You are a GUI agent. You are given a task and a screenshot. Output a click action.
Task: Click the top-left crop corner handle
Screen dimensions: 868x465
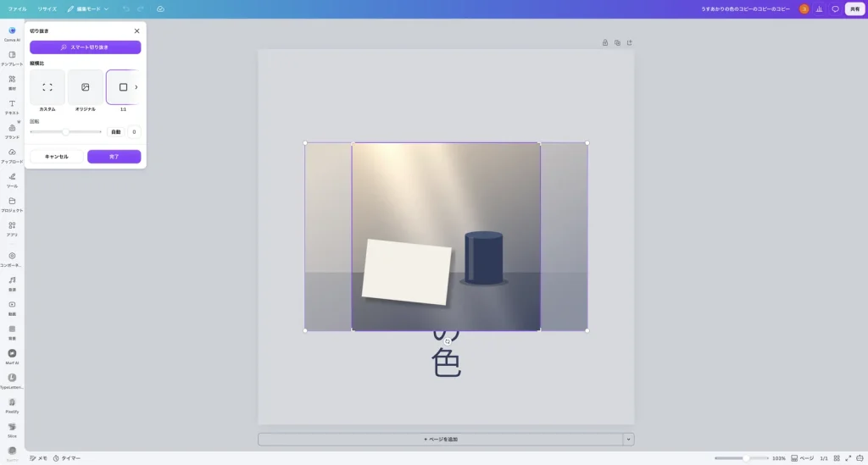(x=353, y=144)
